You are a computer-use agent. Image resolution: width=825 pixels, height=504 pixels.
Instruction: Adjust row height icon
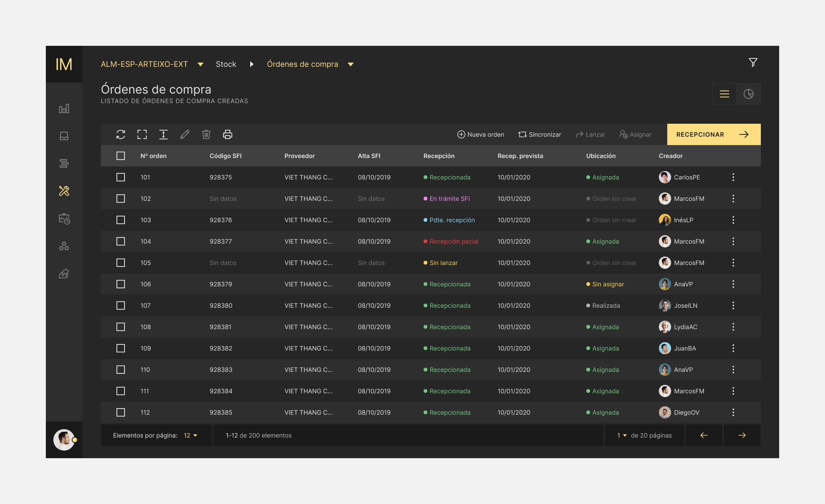point(163,134)
